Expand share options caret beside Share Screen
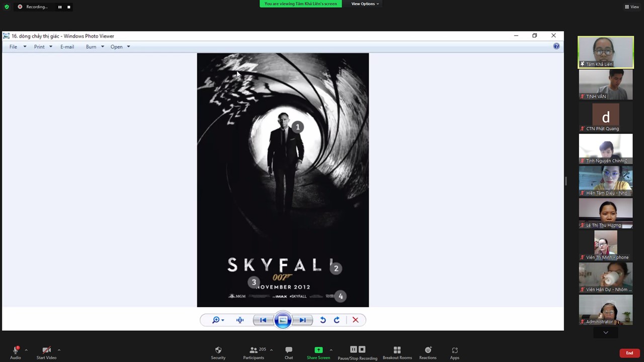 [x=331, y=350]
